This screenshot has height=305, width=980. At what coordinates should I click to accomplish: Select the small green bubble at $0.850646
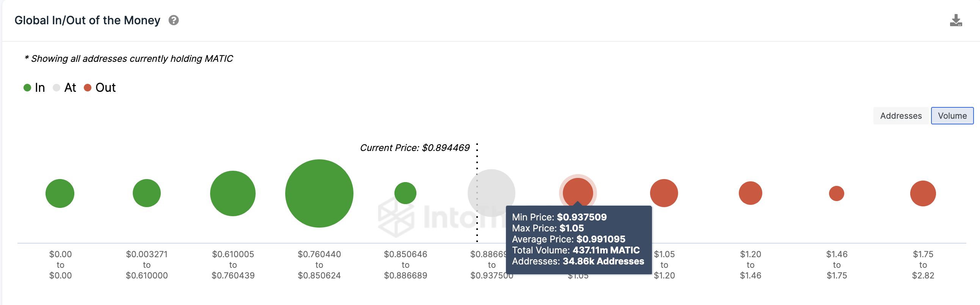click(405, 193)
